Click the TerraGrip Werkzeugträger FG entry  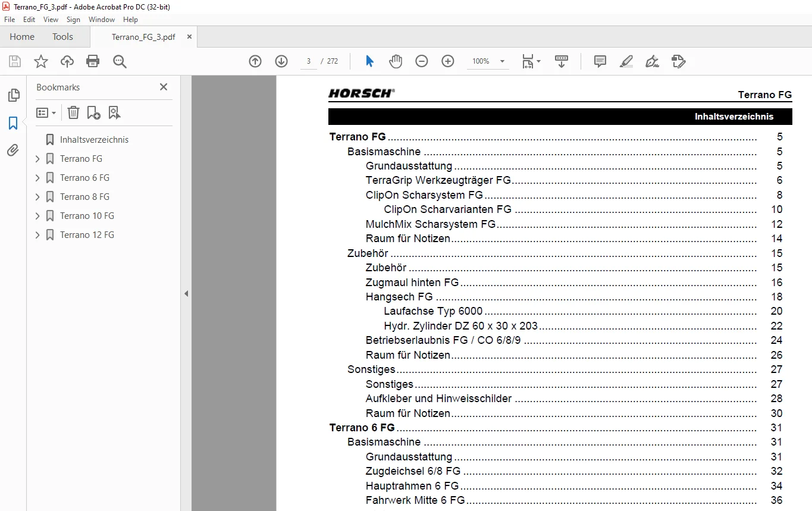(x=438, y=180)
